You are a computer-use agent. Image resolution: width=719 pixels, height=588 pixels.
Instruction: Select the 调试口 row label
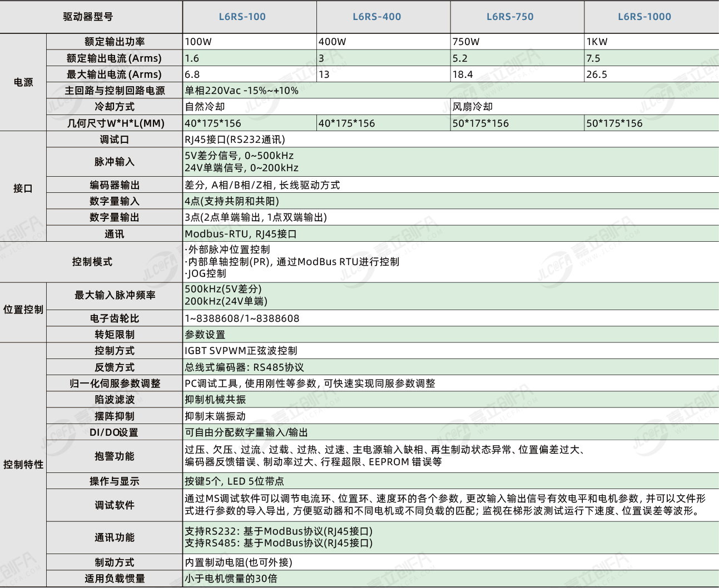tap(115, 139)
